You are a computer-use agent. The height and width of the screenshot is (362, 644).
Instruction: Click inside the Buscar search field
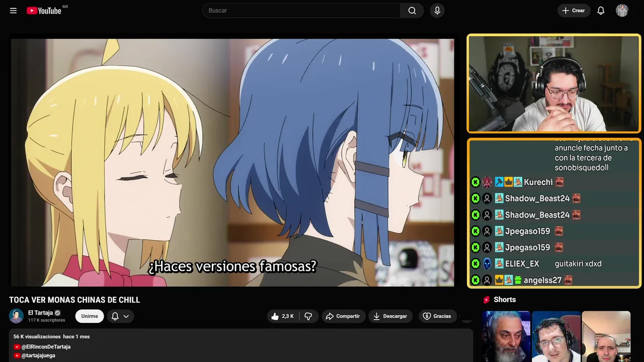coord(301,11)
